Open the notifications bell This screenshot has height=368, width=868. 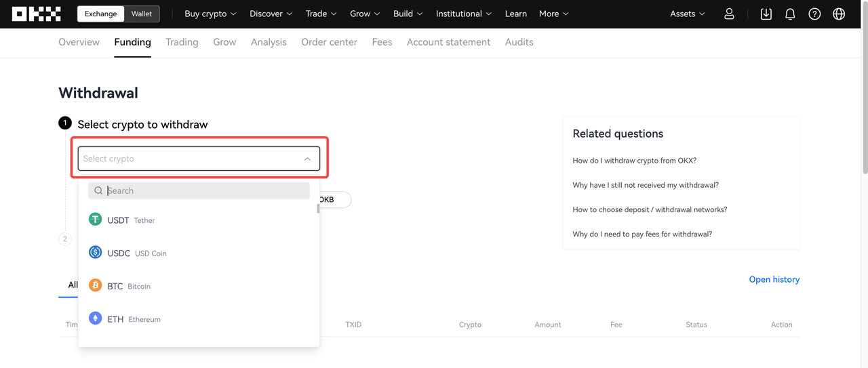(x=790, y=14)
